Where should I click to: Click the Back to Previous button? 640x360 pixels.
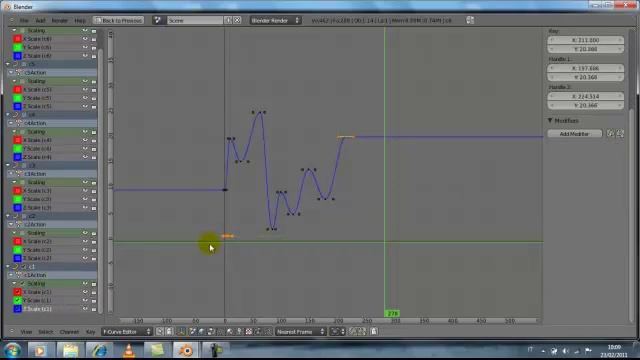click(x=118, y=20)
